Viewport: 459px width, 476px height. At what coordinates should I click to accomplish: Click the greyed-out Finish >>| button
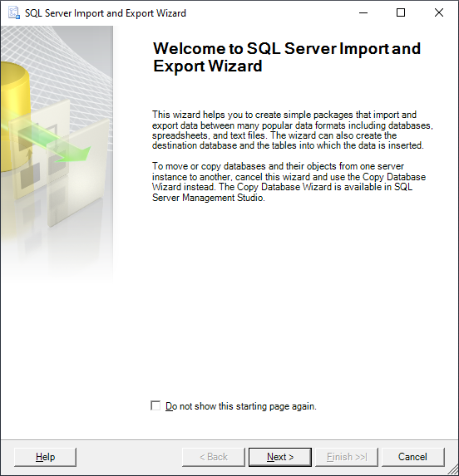[347, 457]
